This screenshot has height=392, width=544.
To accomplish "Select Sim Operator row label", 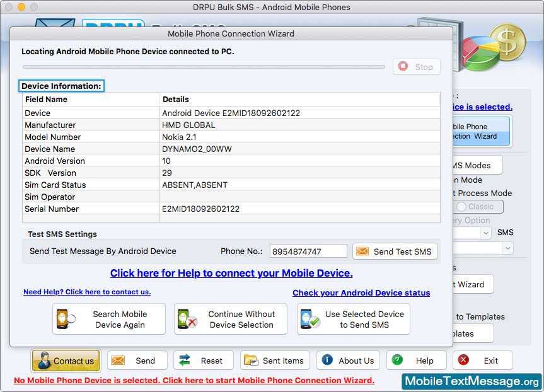I will pyautogui.click(x=50, y=197).
